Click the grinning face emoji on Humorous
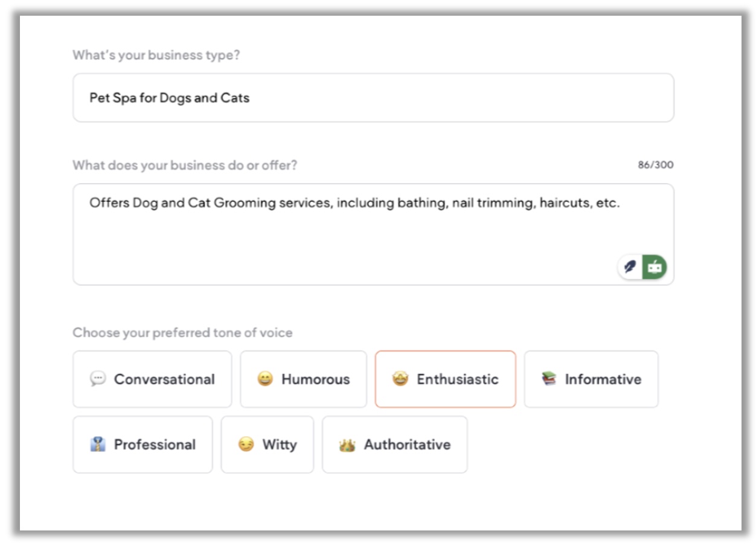Screen dimensions: 756x551 click(x=265, y=379)
